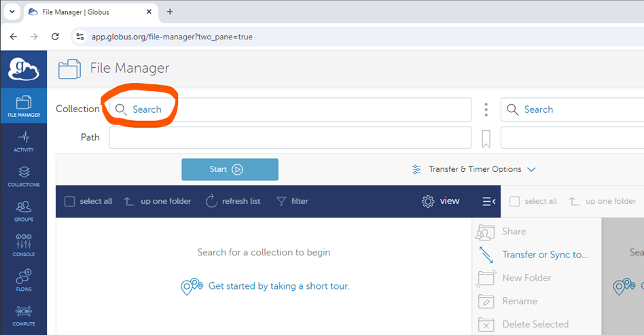Open a new browser tab
Image resolution: width=644 pixels, height=335 pixels.
tap(170, 12)
